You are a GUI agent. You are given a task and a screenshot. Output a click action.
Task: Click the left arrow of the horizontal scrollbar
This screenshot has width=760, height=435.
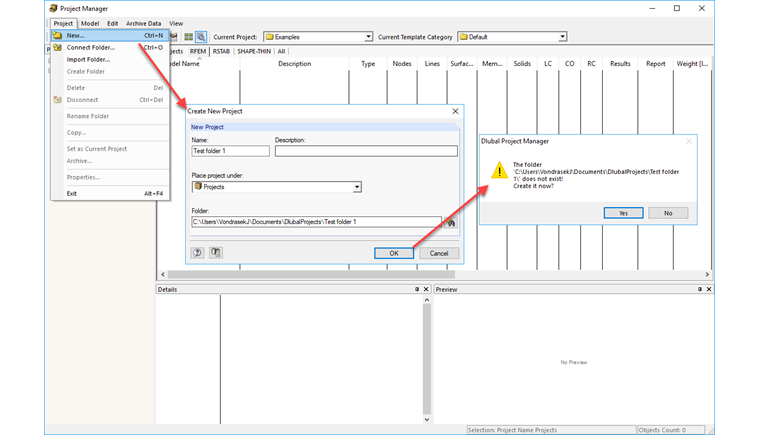click(163, 274)
